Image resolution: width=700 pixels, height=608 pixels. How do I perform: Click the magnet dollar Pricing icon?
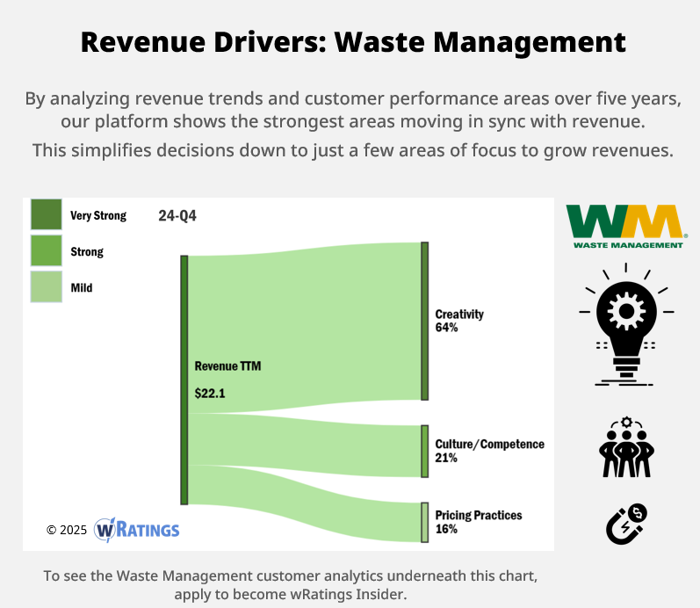(626, 525)
